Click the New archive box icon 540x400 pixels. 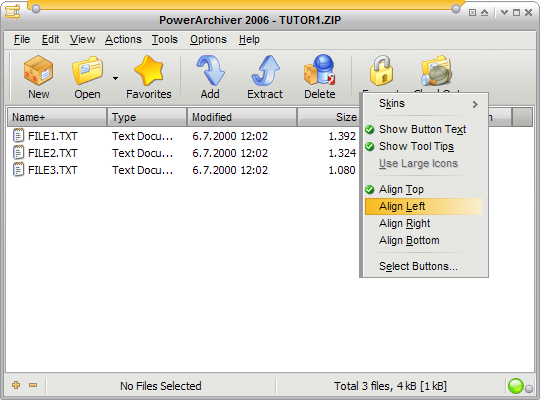point(38,70)
